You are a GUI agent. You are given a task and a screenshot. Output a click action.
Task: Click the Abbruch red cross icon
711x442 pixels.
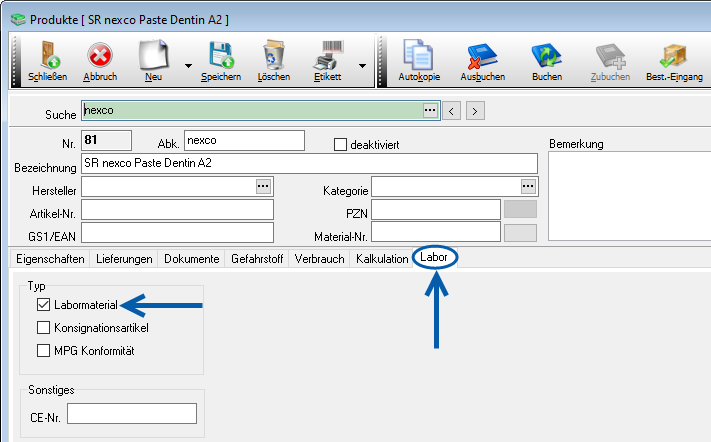click(x=100, y=56)
